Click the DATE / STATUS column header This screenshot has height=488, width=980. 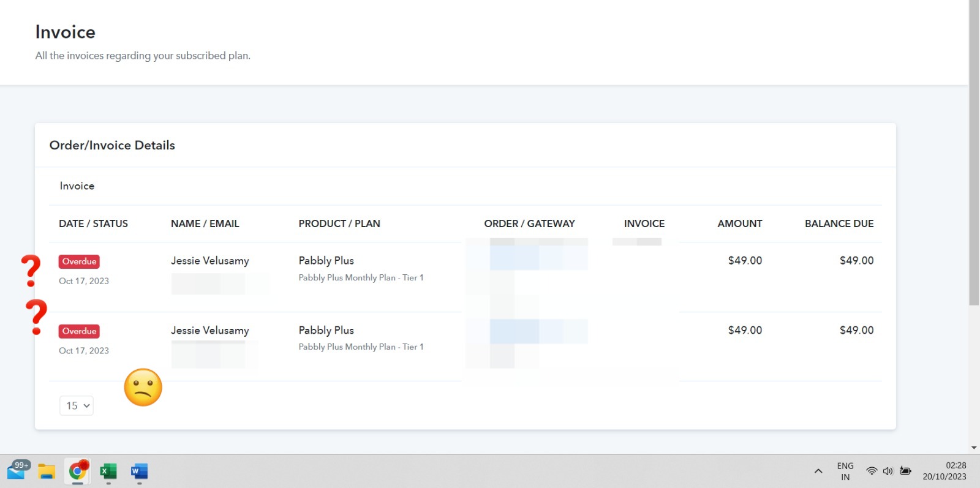pos(93,223)
